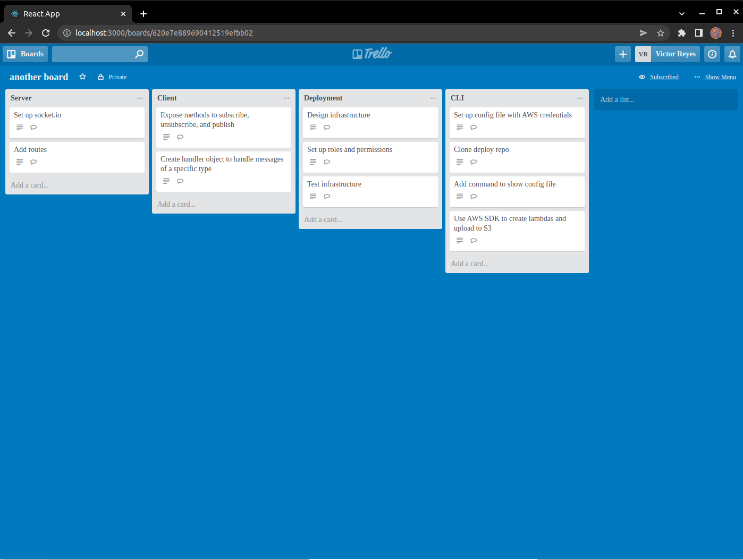Click 'Add a card...' in Deployment list

[x=323, y=219]
